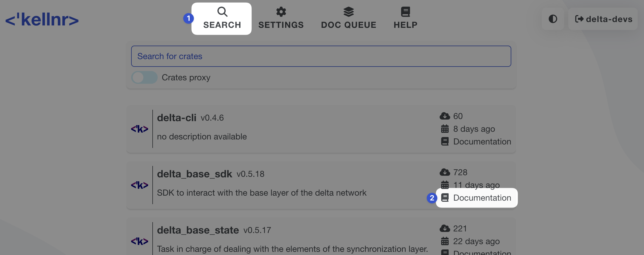The height and width of the screenshot is (255, 644).
Task: Click the download cloud icon showing 221
Action: 445,228
